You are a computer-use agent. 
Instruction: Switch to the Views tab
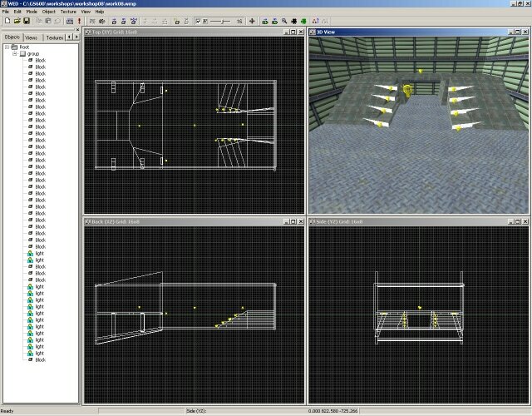click(x=32, y=37)
